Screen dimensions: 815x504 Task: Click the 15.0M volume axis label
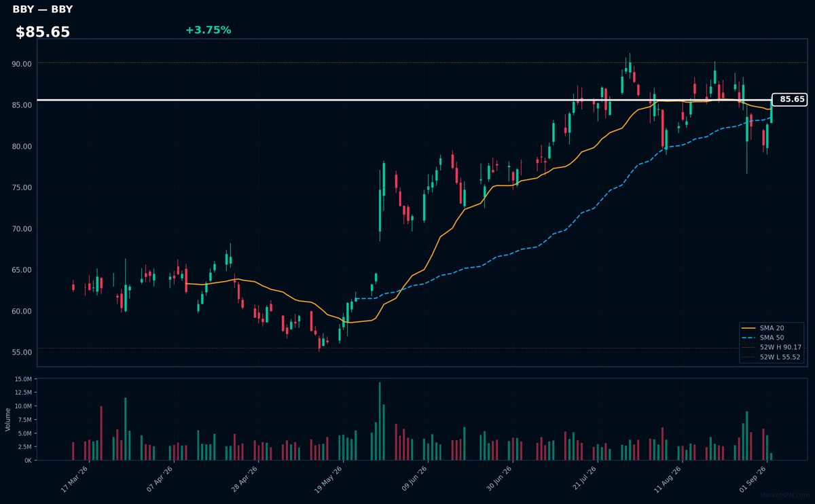(x=22, y=379)
